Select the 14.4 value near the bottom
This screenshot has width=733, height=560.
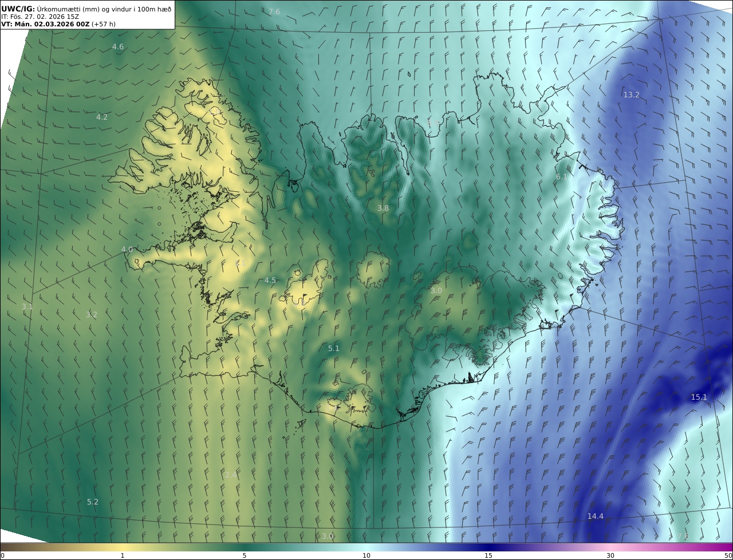595,516
